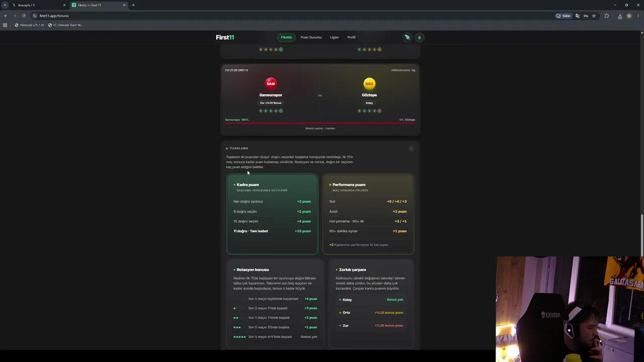Open the tab search dropdown arrow
Image resolution: width=644 pixels, height=362 pixels.
click(5, 5)
